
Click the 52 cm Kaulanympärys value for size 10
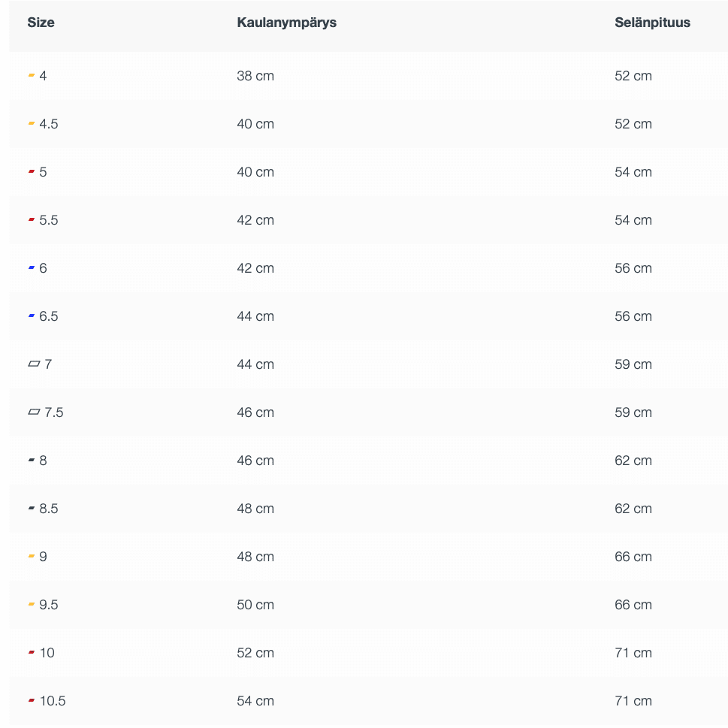255,653
